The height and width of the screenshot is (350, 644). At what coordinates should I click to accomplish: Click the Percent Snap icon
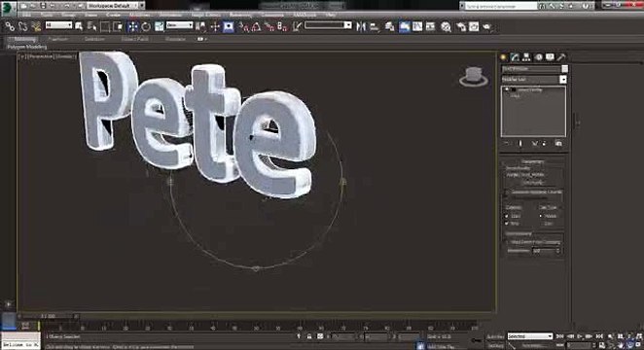(x=269, y=26)
